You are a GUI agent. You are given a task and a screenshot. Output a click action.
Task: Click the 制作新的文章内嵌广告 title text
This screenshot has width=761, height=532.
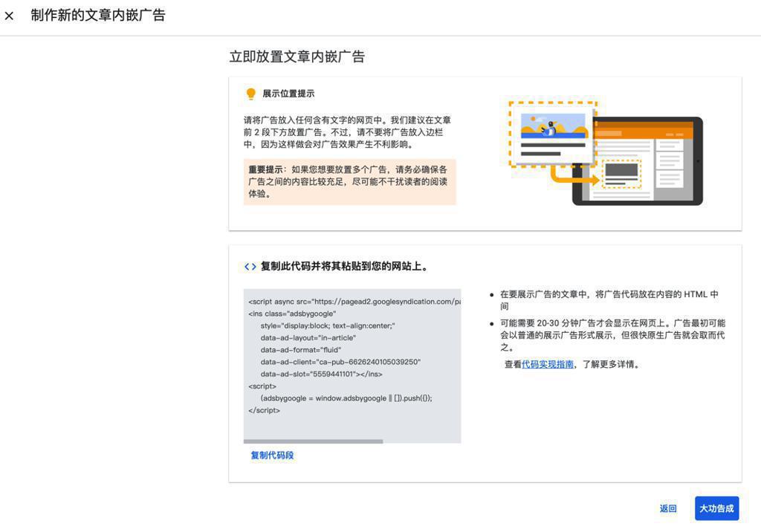(97, 16)
